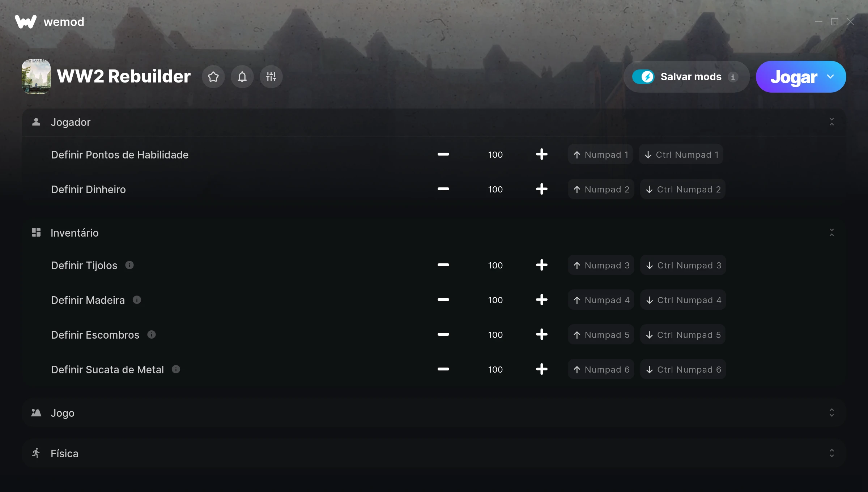
Task: Click the Salvar mods info icon
Action: coord(733,77)
